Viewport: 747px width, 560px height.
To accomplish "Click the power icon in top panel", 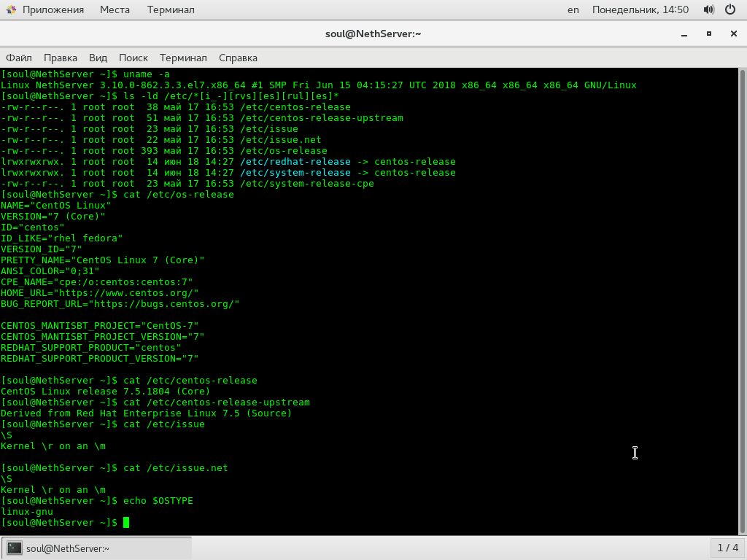I will (729, 9).
